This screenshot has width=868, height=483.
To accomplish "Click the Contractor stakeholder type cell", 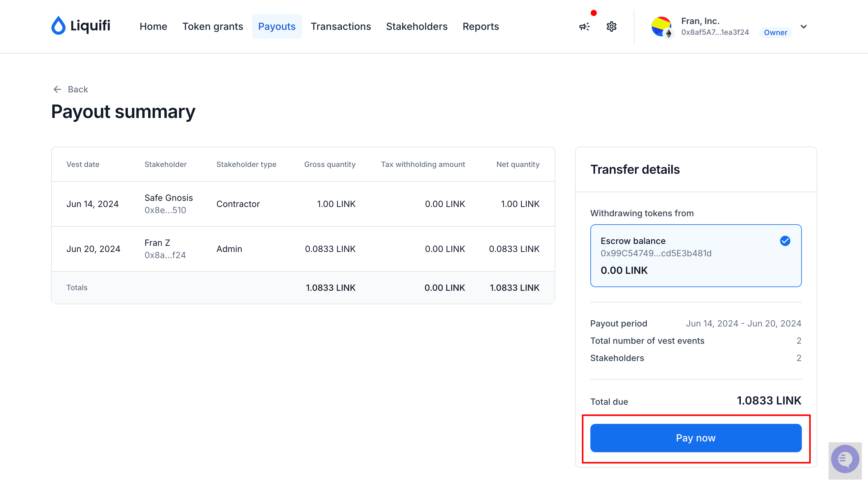I will point(238,204).
